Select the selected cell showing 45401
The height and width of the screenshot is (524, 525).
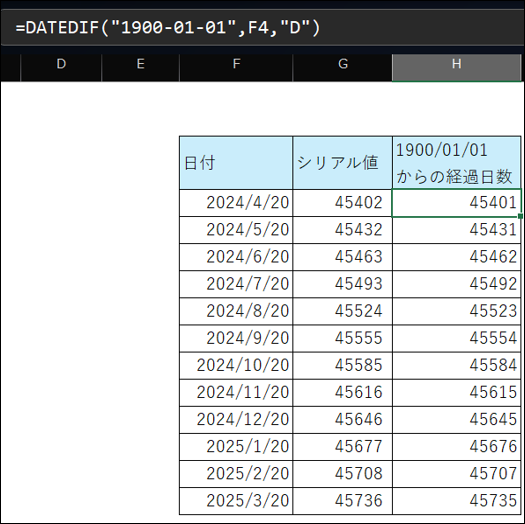[x=456, y=203]
